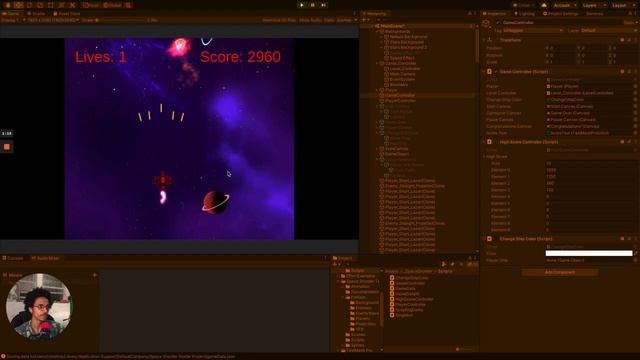Screen dimensions: 640x360
Task: Click the cloud services icon
Action: [x=544, y=5]
